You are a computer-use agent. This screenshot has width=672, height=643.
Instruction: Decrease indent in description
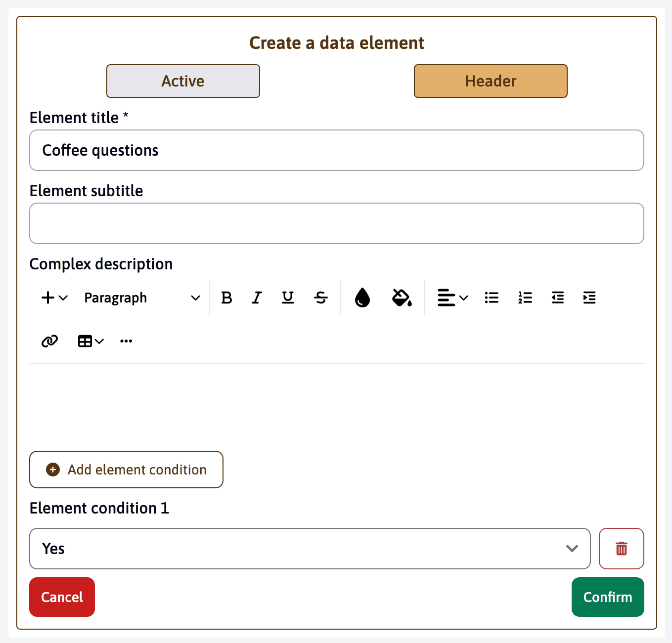[558, 298]
